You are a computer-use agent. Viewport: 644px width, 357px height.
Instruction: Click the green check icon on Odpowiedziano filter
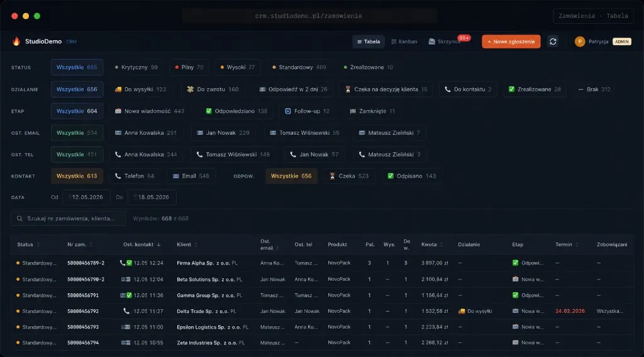click(209, 111)
